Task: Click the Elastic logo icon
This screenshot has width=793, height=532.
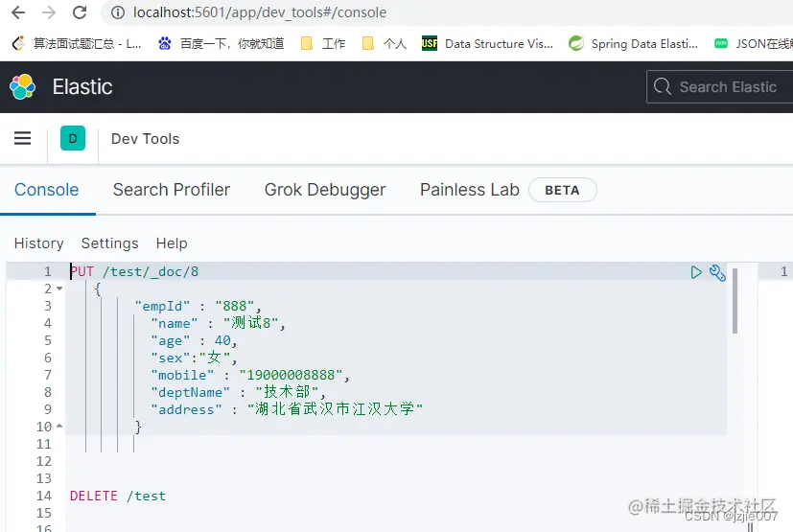Action: (22, 87)
